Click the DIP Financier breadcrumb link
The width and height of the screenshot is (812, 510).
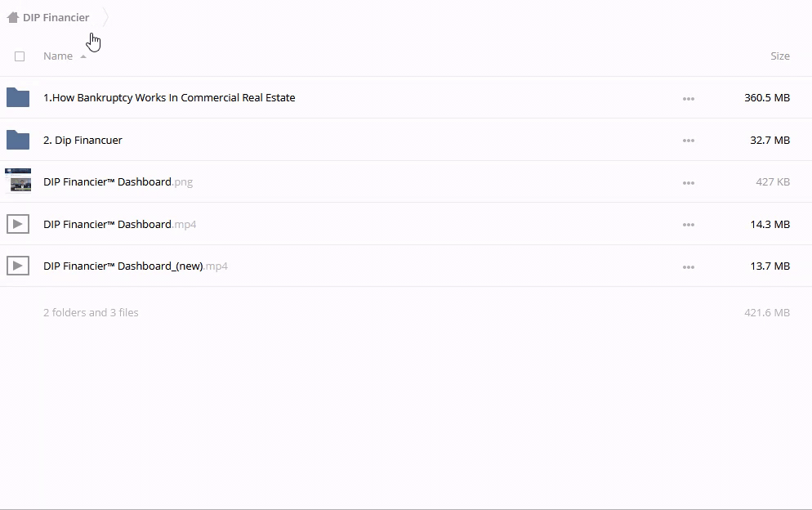point(56,17)
